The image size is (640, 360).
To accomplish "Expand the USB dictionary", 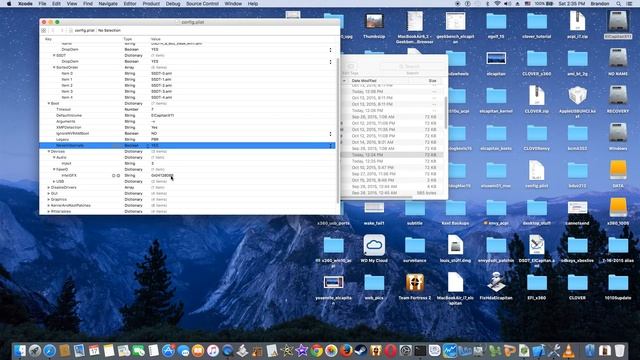I will (x=54, y=182).
